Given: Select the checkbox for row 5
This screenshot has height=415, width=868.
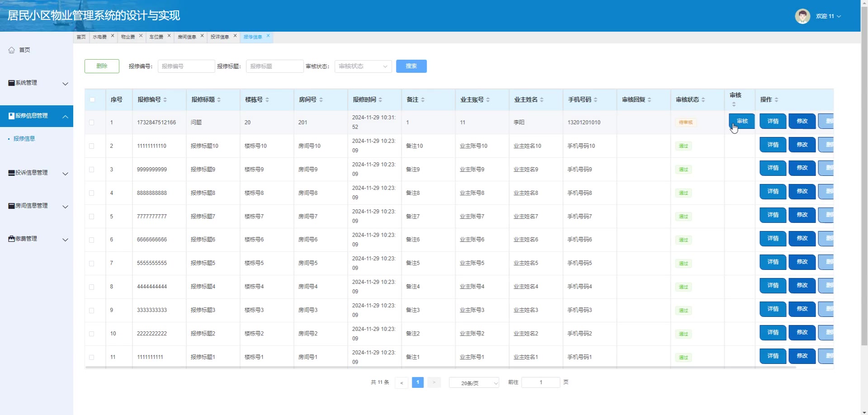Looking at the screenshot, I should point(92,217).
